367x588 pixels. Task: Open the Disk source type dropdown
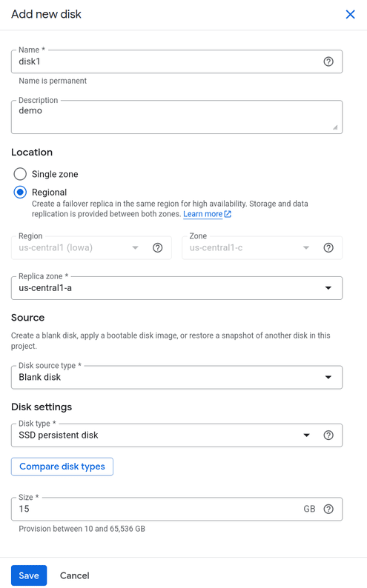click(x=176, y=377)
